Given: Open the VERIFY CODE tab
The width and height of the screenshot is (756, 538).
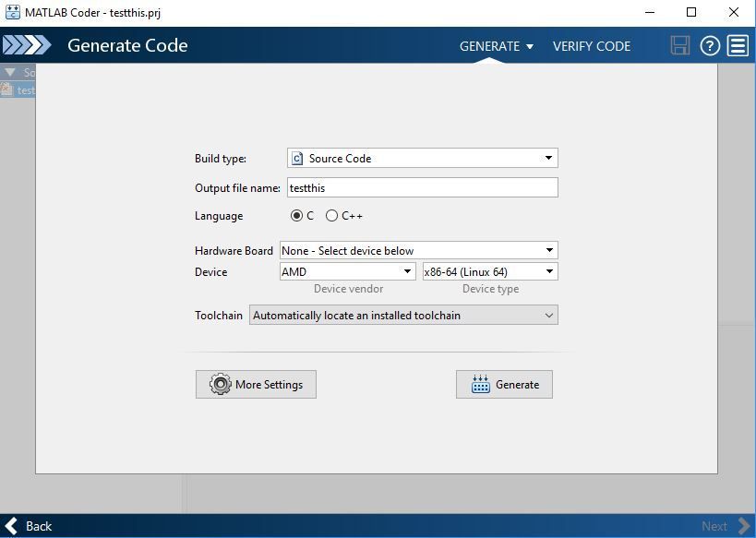Looking at the screenshot, I should click(592, 46).
